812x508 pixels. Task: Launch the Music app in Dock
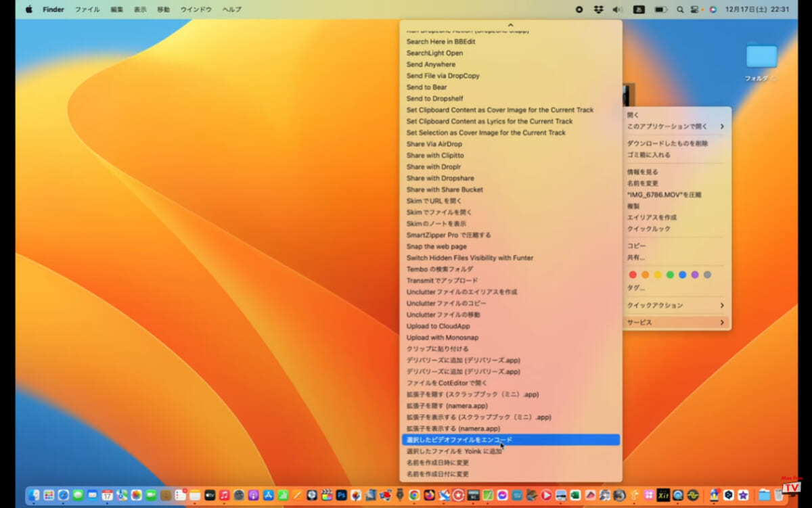224,495
